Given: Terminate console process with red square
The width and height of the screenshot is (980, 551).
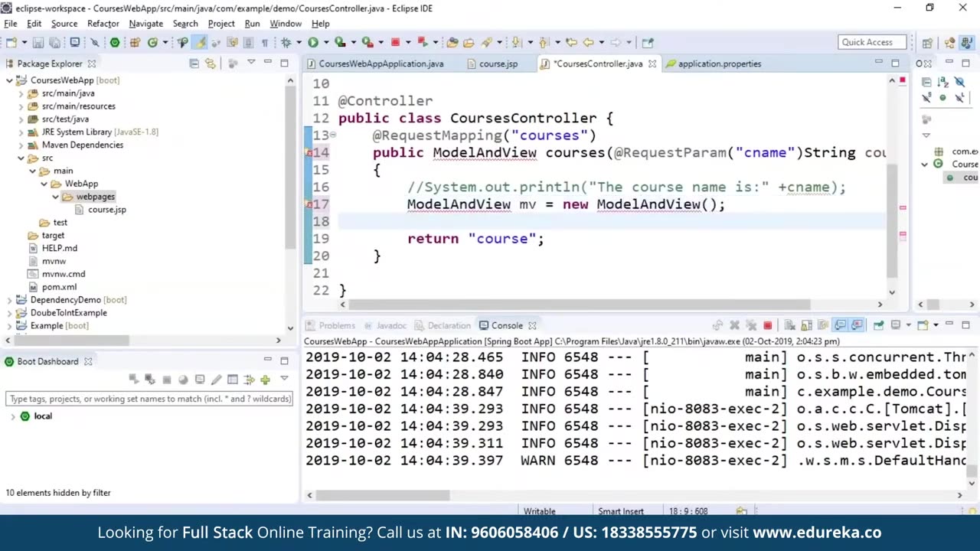Looking at the screenshot, I should coord(768,325).
